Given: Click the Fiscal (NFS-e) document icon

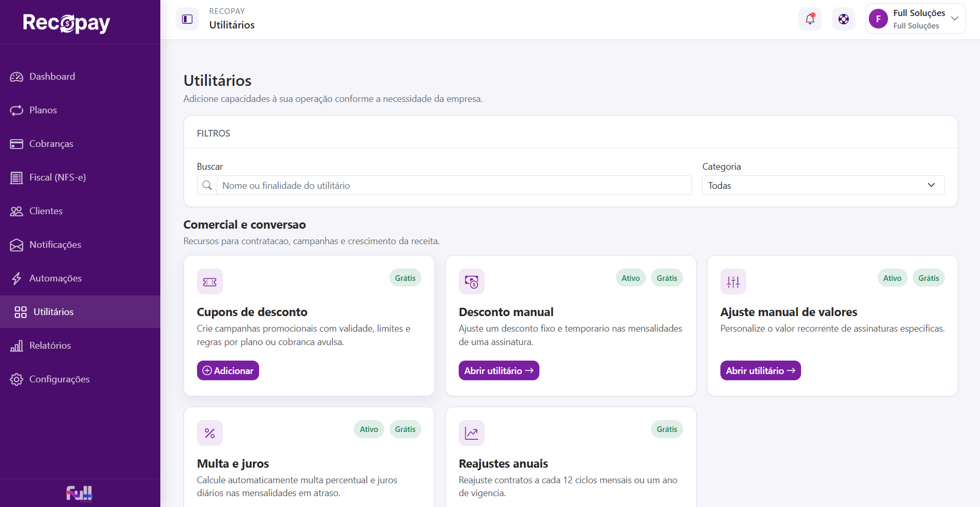Looking at the screenshot, I should 17,177.
